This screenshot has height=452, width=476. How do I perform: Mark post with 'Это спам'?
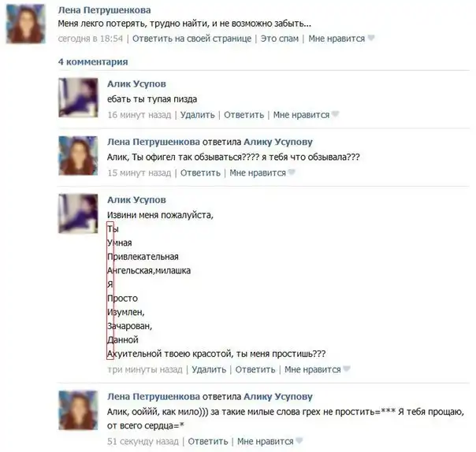coord(280,39)
